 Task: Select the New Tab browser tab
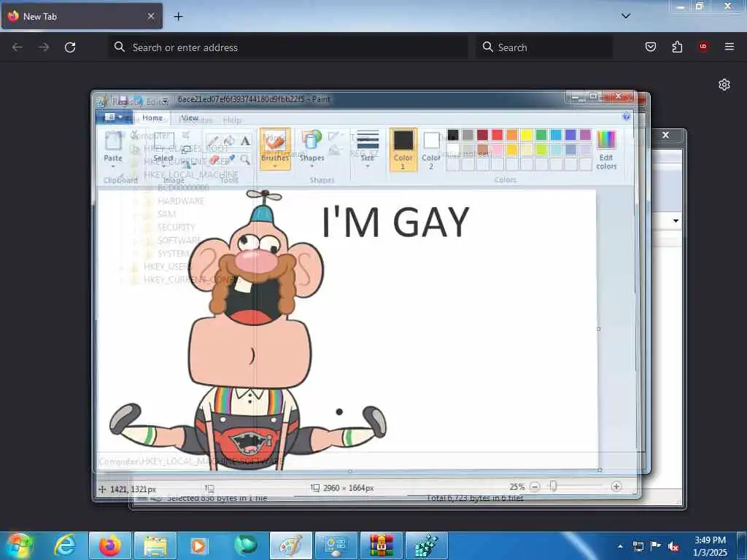pyautogui.click(x=82, y=16)
